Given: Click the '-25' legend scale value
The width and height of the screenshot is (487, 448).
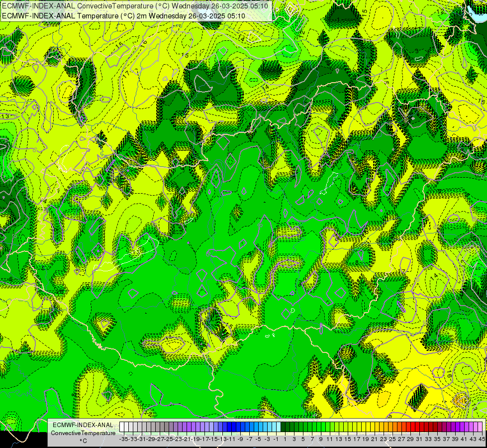Looking at the screenshot, I should [168, 439].
